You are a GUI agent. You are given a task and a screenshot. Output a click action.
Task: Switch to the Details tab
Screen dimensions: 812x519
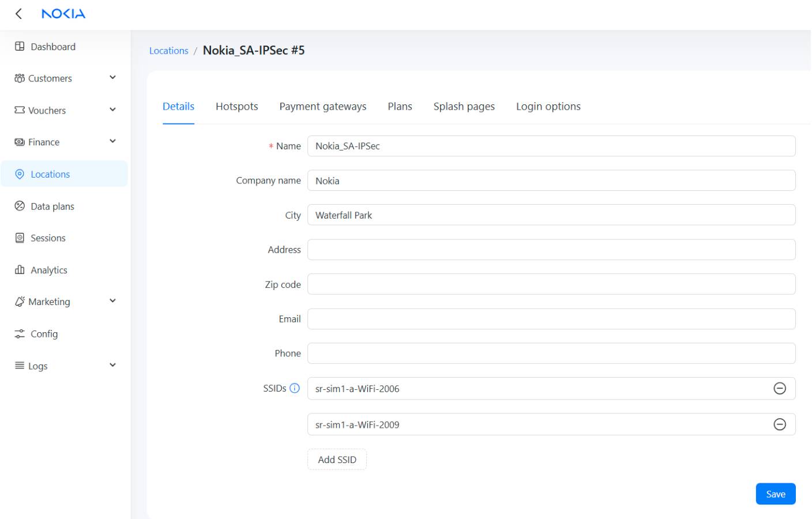click(178, 106)
